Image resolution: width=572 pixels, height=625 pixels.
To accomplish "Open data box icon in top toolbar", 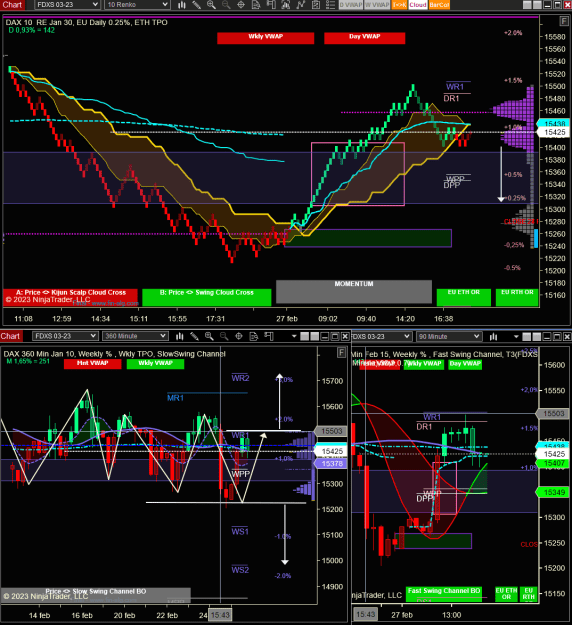I will coord(256,5).
